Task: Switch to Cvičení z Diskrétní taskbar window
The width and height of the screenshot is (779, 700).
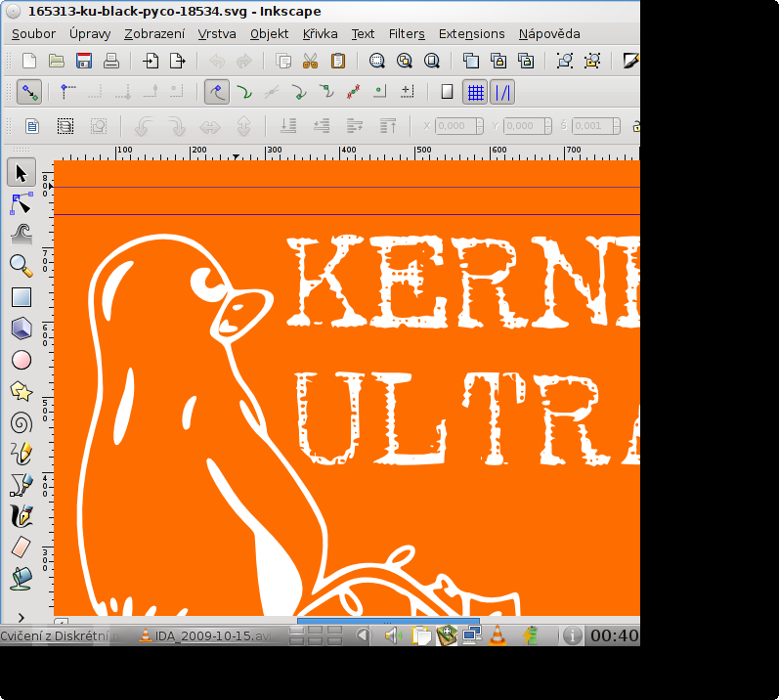Action: 60,635
